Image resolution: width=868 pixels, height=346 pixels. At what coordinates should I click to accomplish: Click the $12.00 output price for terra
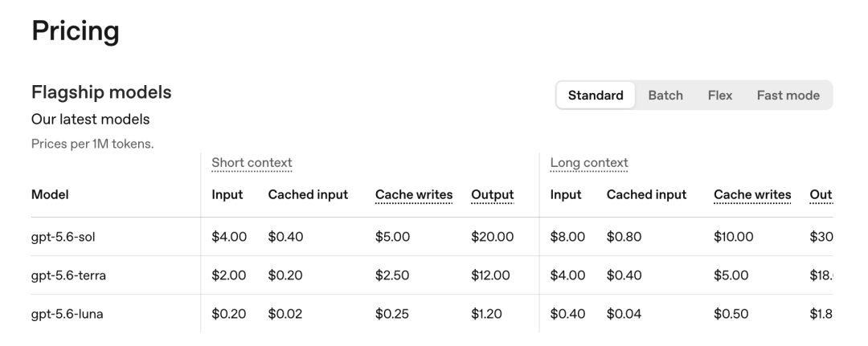click(x=490, y=275)
